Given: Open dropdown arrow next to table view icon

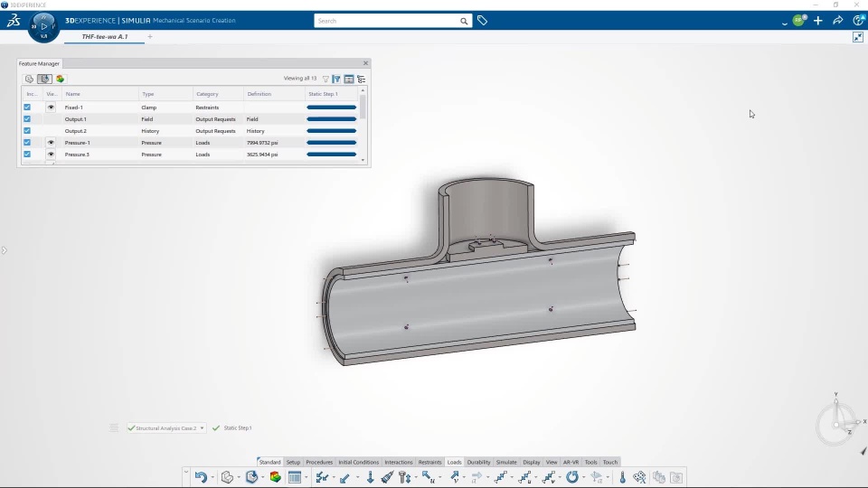Looking at the screenshot, I should click(307, 477).
